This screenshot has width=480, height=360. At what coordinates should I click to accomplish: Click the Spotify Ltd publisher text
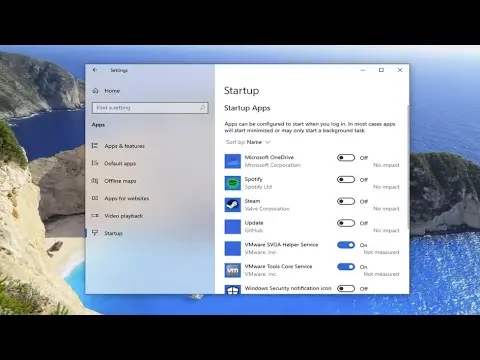[258, 187]
